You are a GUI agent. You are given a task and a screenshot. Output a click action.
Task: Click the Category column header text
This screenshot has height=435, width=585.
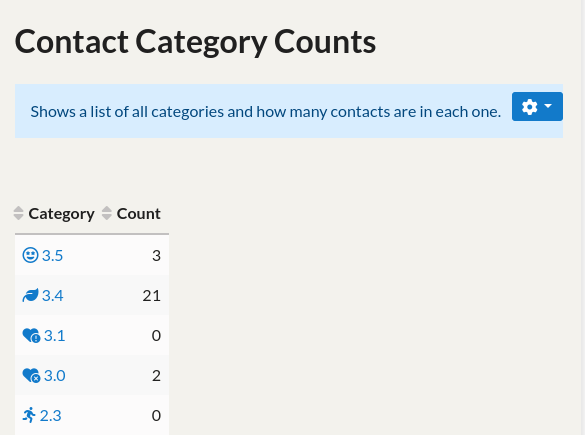62,214
